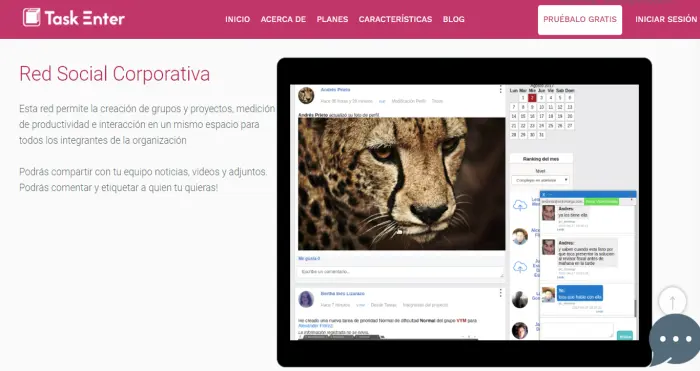Click the first cloud upload icon in ranking

(x=520, y=205)
